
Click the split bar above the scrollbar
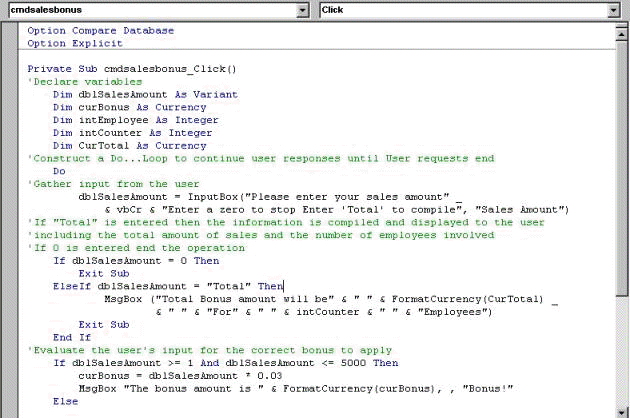coord(619,27)
